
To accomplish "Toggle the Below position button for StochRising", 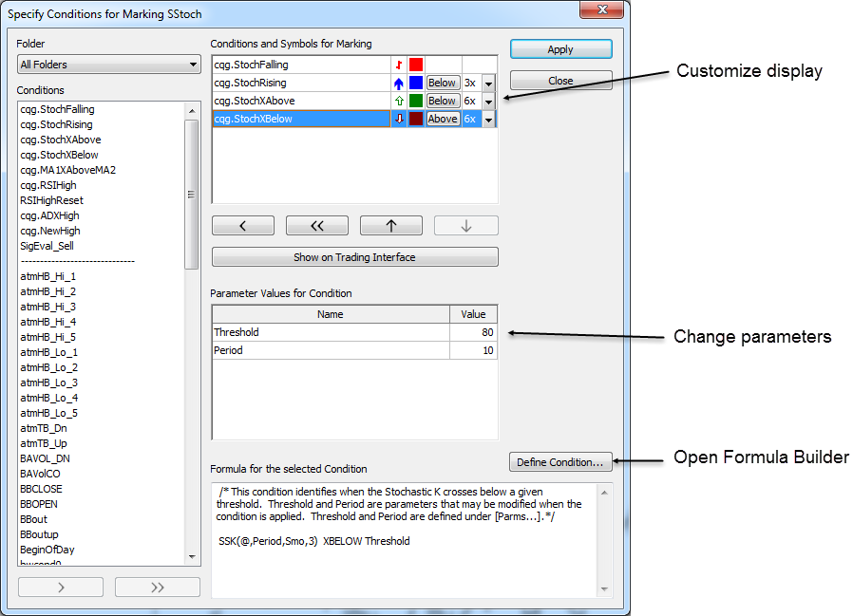I will 442,84.
